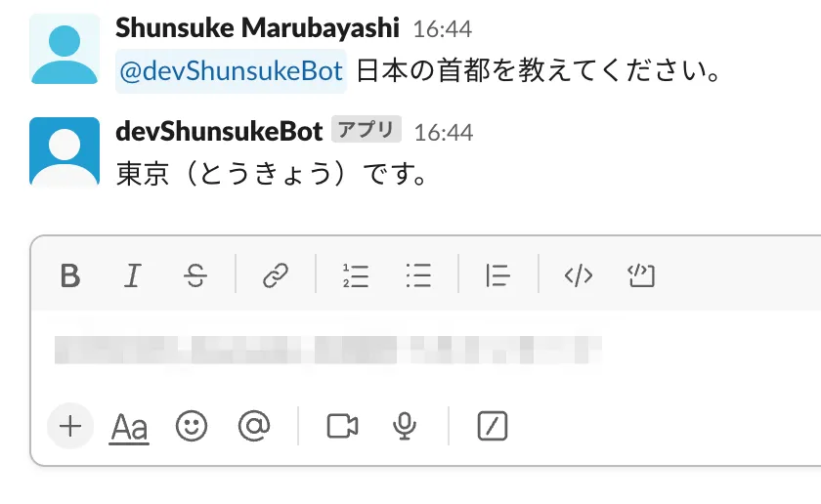Click the devShunsukeBot avatar image
The height and width of the screenshot is (504, 821).
[65, 151]
